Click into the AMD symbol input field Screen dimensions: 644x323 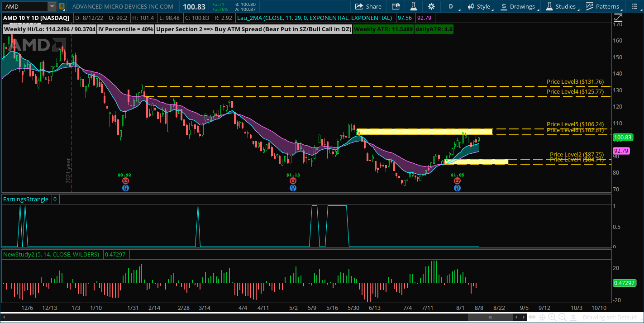25,6
